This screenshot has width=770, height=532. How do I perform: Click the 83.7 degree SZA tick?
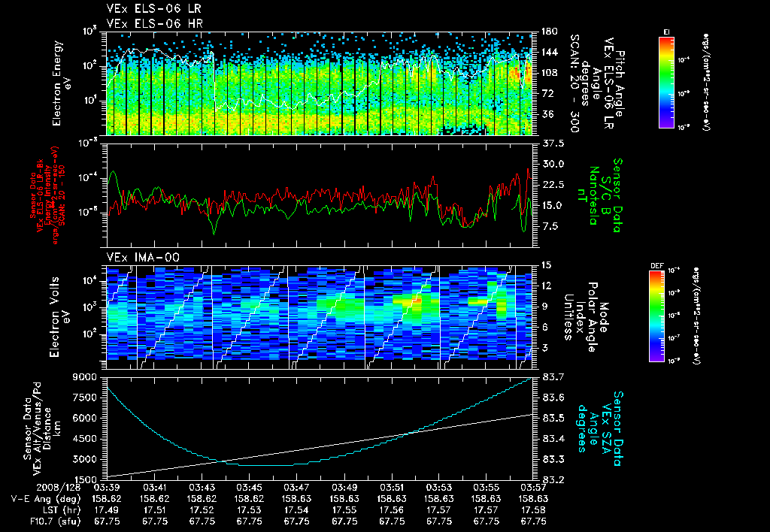click(553, 377)
